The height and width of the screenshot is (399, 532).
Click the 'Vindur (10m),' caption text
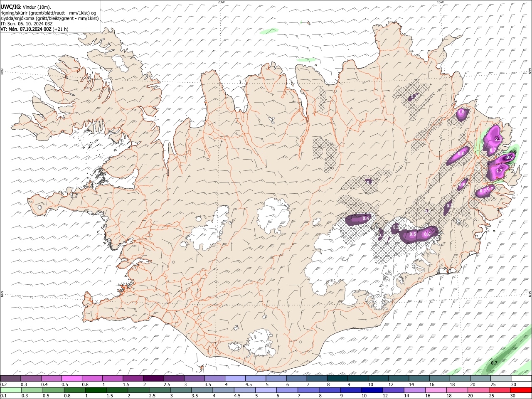[x=36, y=7]
